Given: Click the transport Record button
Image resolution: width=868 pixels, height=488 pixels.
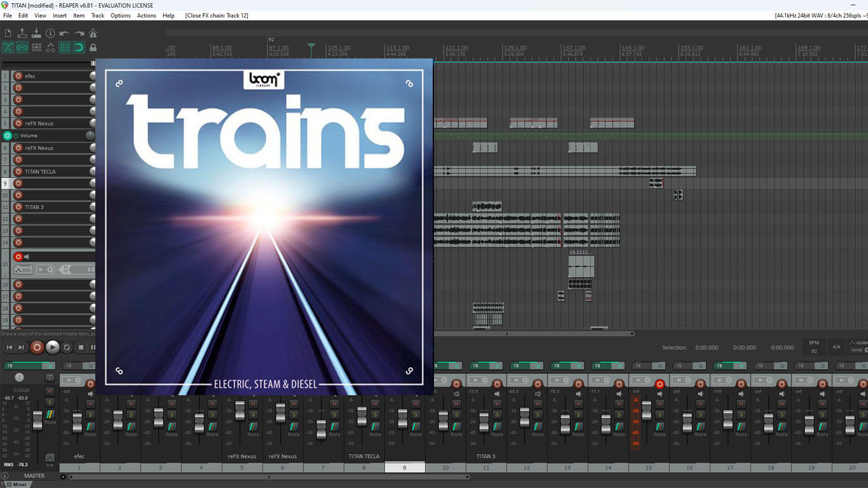Looking at the screenshot, I should [x=37, y=347].
